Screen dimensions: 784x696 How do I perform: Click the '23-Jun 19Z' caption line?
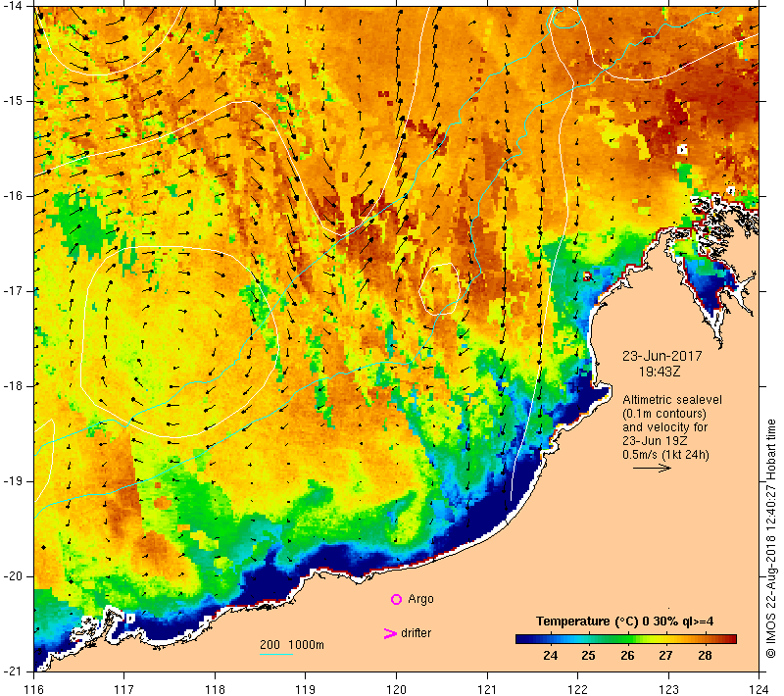click(655, 441)
